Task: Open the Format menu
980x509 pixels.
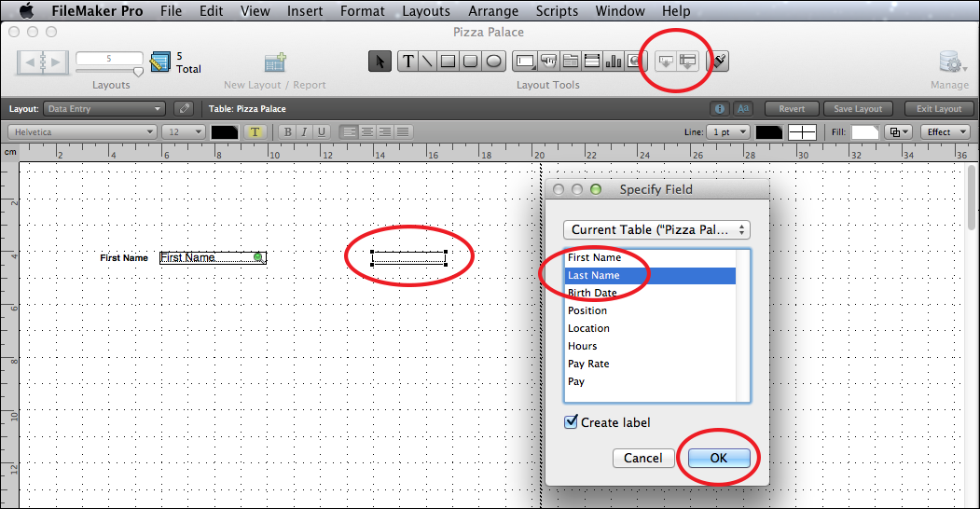Action: coord(363,10)
